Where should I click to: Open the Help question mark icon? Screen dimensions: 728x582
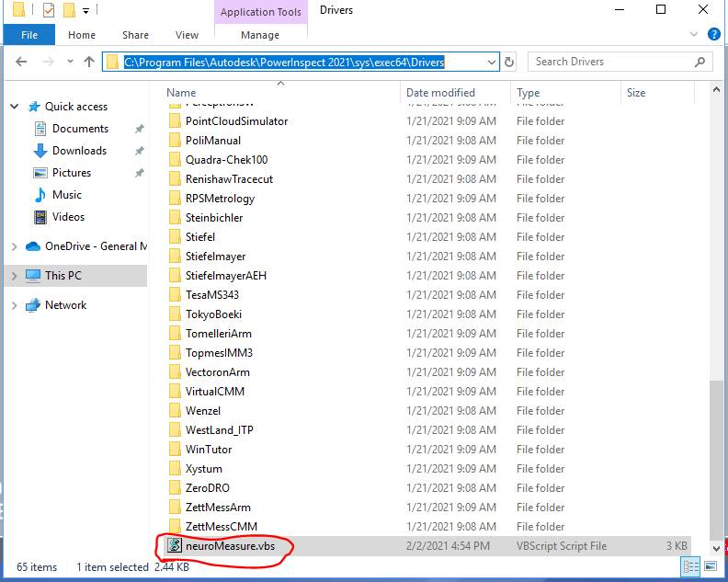pos(713,34)
